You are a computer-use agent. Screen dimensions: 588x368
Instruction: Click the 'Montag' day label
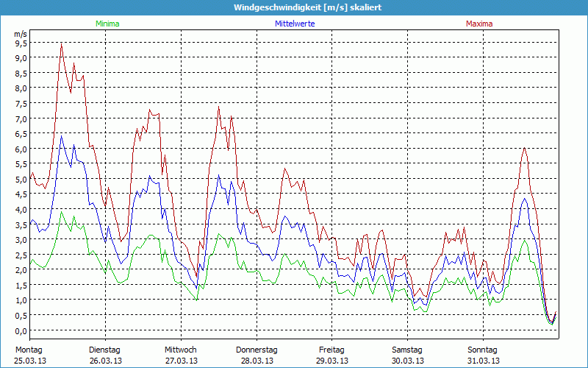pos(29,350)
